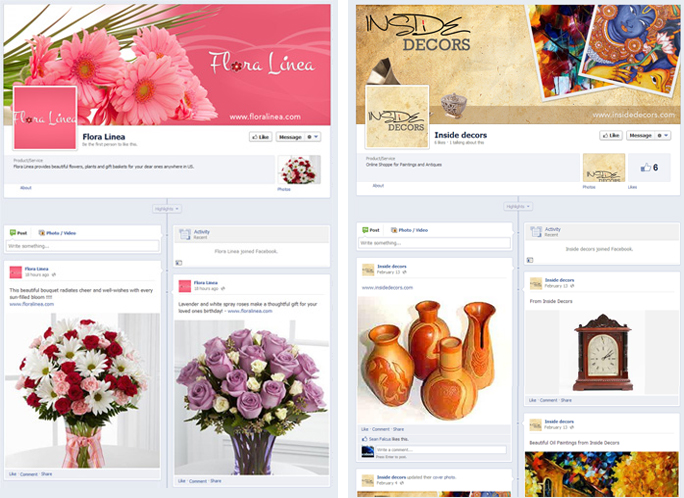Click flag icon below 'Flora Linea joined Facebook'

[179, 263]
